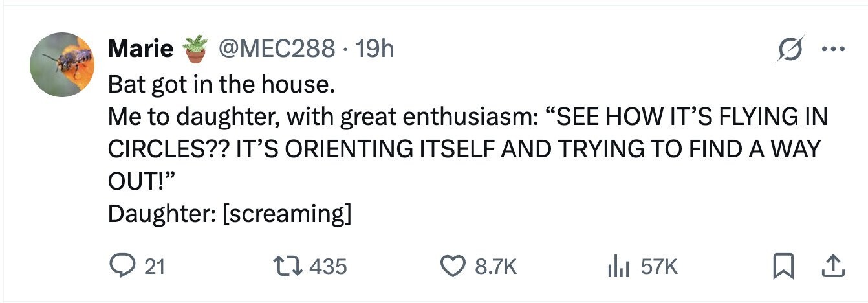Repost using the retweet arrows icon
Screen dimensions: 868x303
click(x=287, y=266)
